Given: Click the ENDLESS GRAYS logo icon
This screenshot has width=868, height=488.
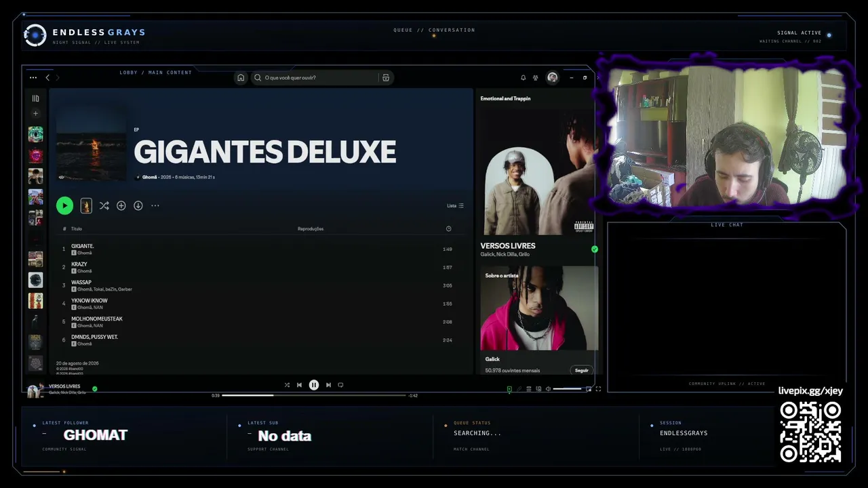Looking at the screenshot, I should (35, 35).
